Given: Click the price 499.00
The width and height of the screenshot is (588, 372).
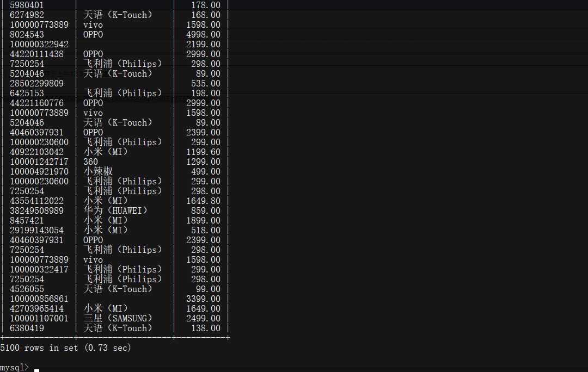Looking at the screenshot, I should (205, 171).
